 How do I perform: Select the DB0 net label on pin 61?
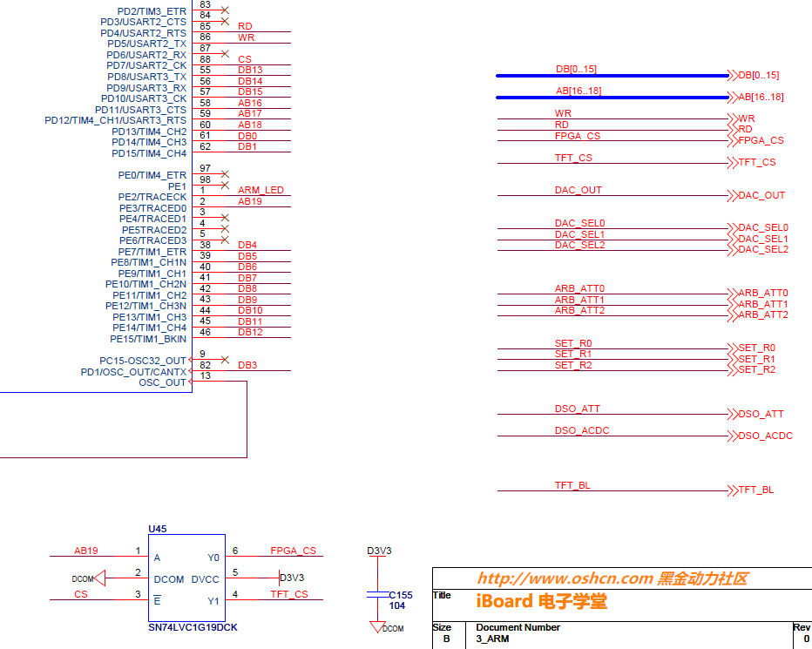247,136
